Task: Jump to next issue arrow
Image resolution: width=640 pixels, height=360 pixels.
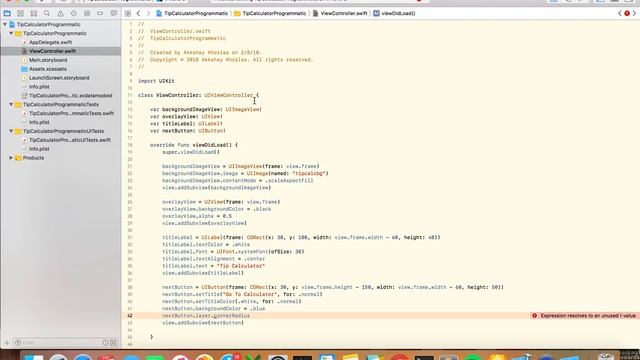Action: point(634,13)
